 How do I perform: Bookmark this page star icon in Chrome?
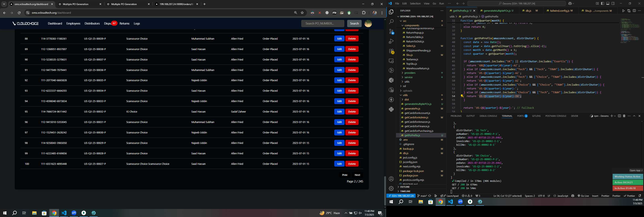(302, 13)
